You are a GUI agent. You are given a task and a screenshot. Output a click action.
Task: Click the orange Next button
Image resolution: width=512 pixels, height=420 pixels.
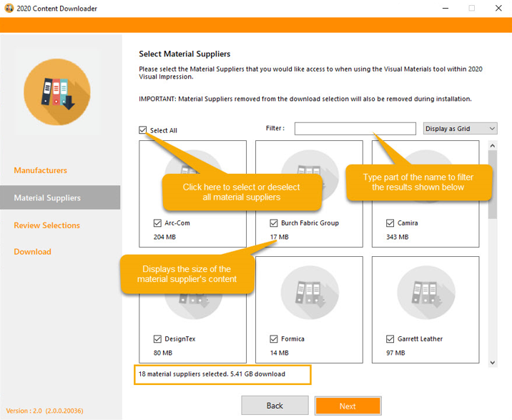(348, 406)
